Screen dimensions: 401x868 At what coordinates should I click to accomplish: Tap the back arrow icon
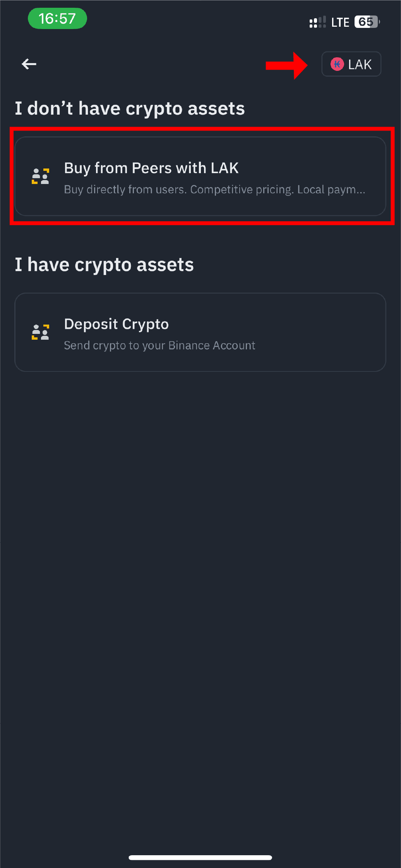click(x=29, y=64)
